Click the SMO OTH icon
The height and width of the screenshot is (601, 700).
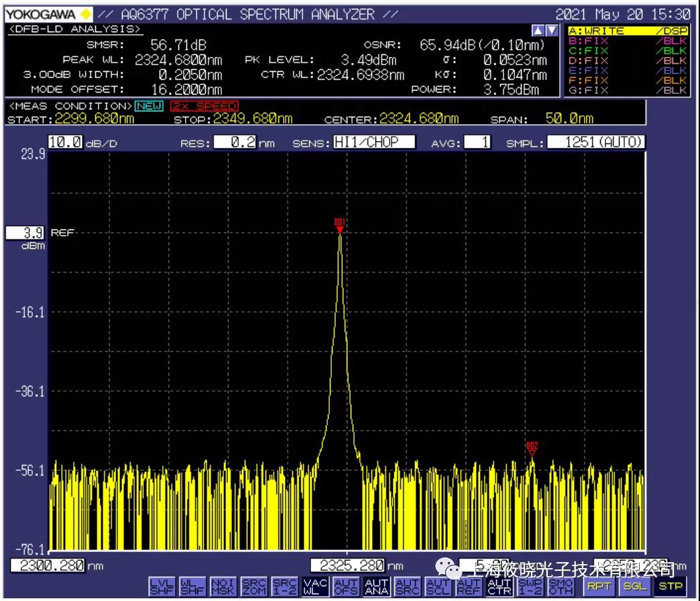561,587
